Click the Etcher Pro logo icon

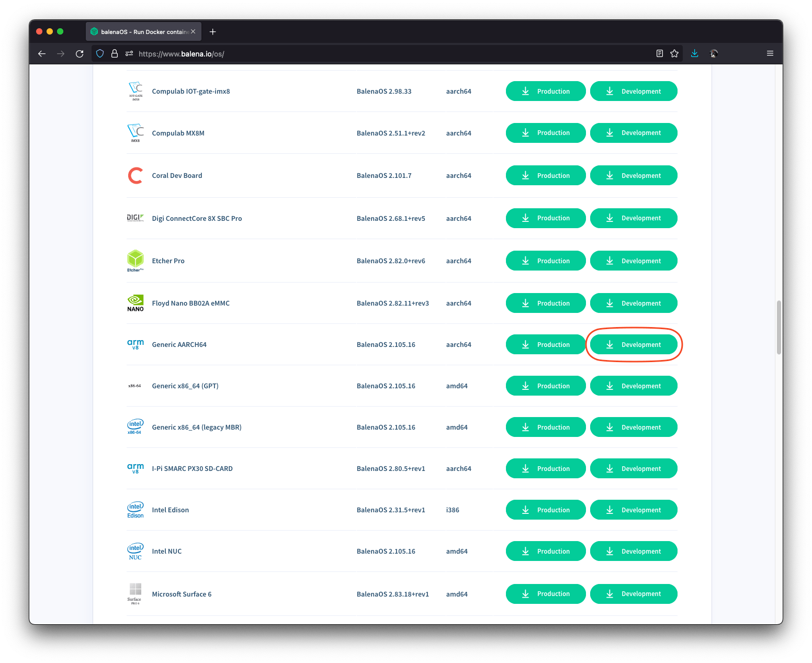(x=136, y=261)
